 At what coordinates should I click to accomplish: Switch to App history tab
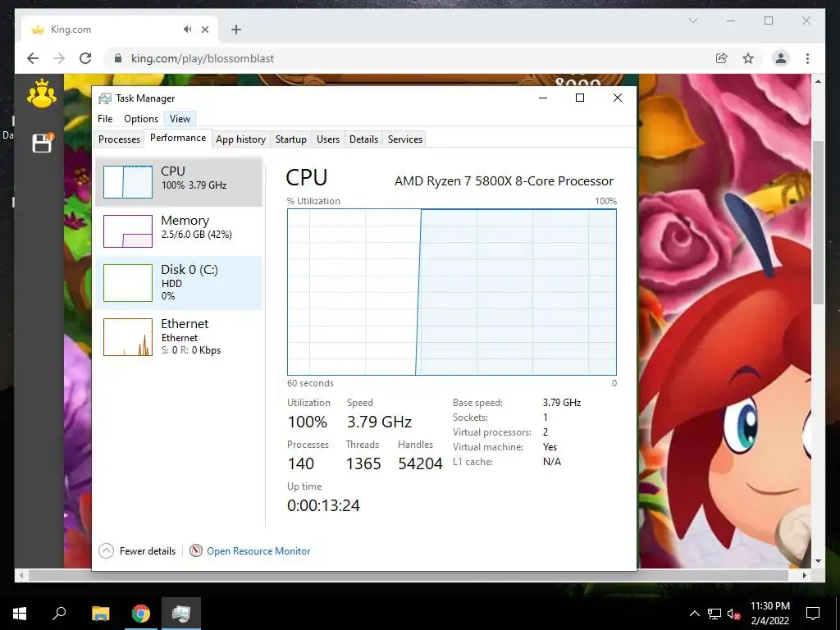click(240, 139)
